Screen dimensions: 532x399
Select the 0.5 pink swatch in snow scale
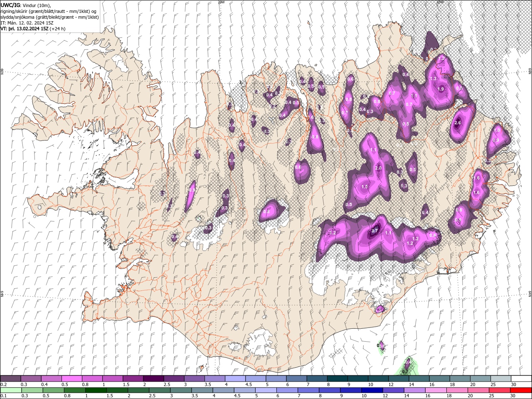(72, 379)
